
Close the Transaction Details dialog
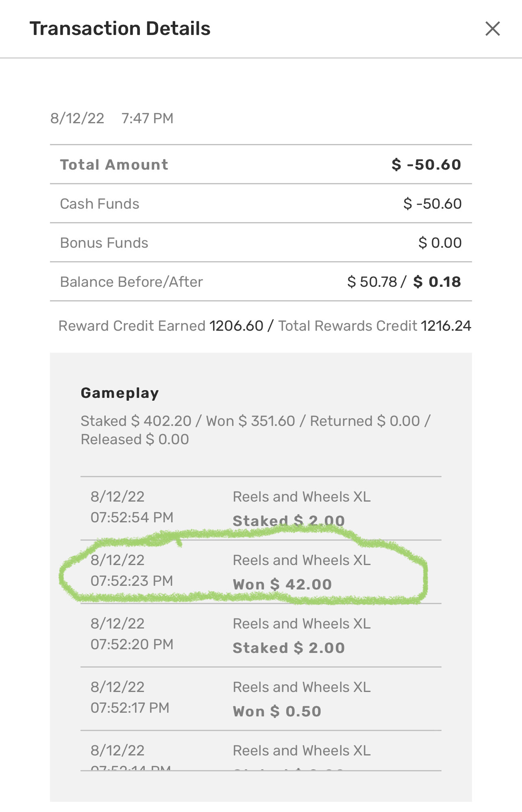coord(492,29)
